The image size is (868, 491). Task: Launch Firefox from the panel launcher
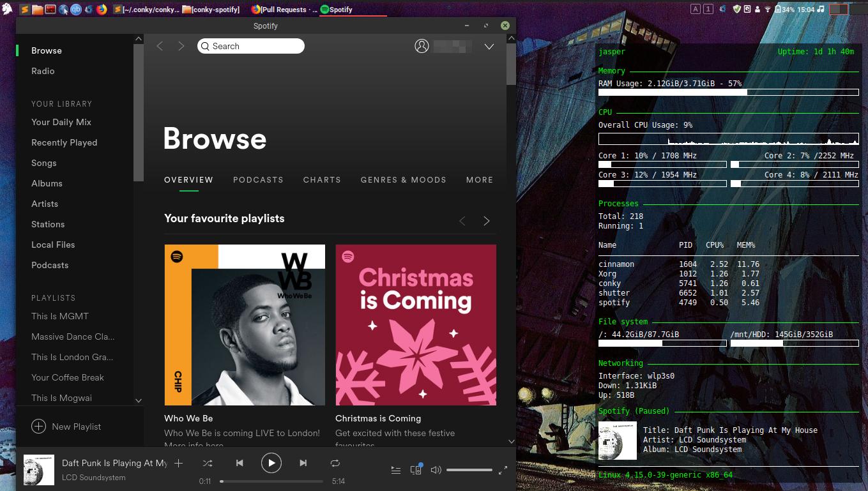(x=101, y=10)
